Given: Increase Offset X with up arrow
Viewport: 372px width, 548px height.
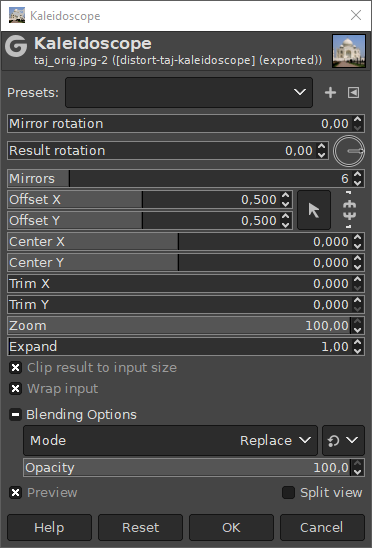Looking at the screenshot, I should pyautogui.click(x=286, y=195).
